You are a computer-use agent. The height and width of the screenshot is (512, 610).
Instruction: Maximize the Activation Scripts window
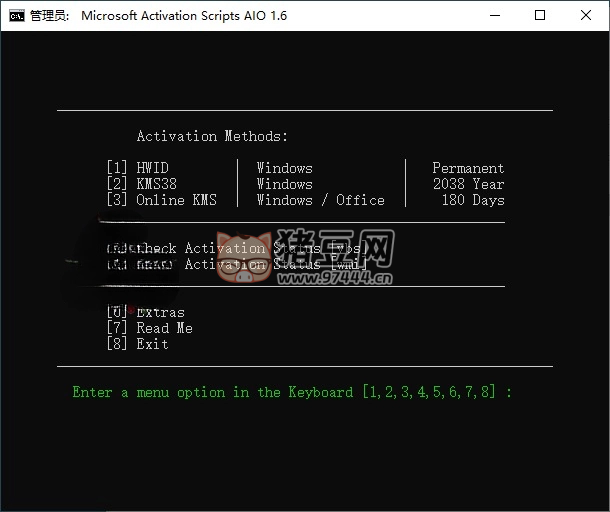click(x=540, y=16)
